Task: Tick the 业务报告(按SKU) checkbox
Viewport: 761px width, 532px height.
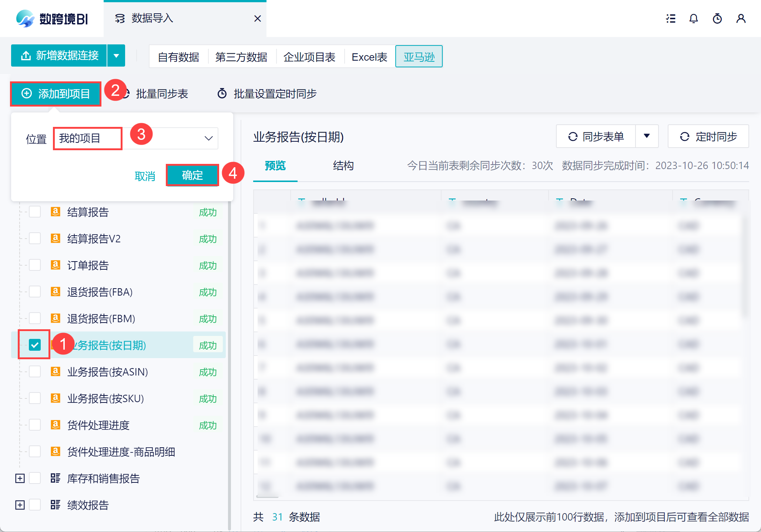Action: point(35,398)
